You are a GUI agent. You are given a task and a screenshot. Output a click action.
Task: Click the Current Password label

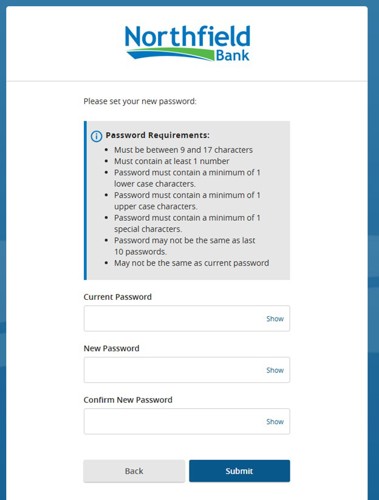(118, 297)
